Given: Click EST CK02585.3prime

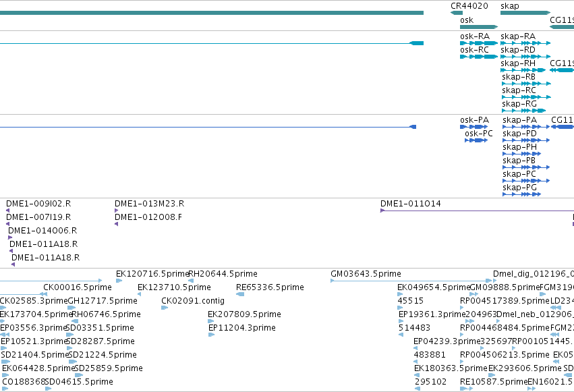Looking at the screenshot, I should [3, 308].
